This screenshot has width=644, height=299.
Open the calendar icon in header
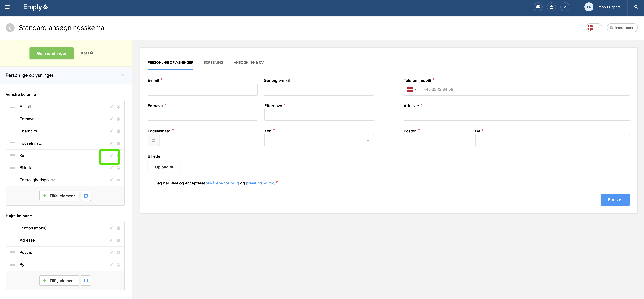(551, 7)
